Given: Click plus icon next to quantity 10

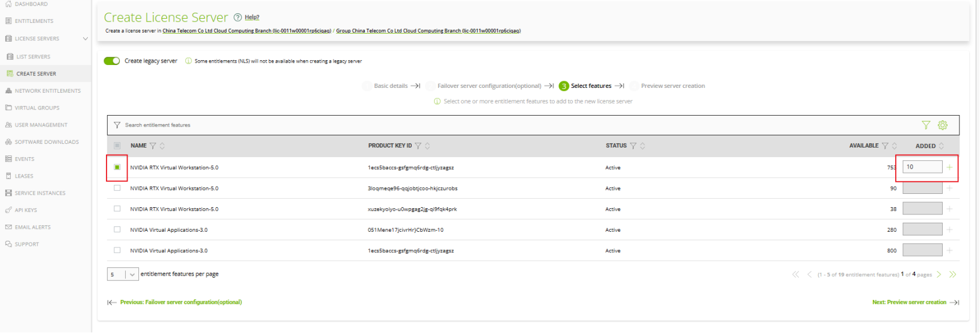Looking at the screenshot, I should [x=949, y=167].
